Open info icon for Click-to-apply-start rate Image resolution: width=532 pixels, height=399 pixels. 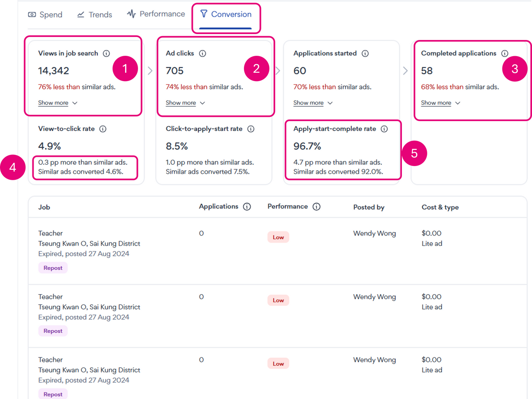251,129
